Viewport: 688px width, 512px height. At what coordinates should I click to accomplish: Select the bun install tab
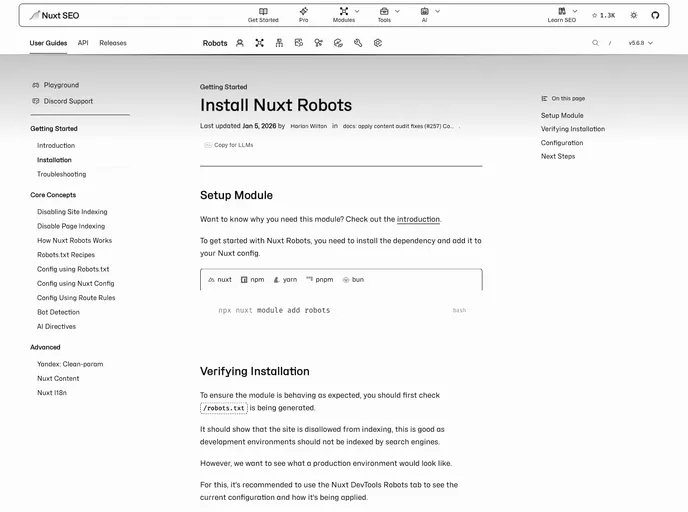353,280
